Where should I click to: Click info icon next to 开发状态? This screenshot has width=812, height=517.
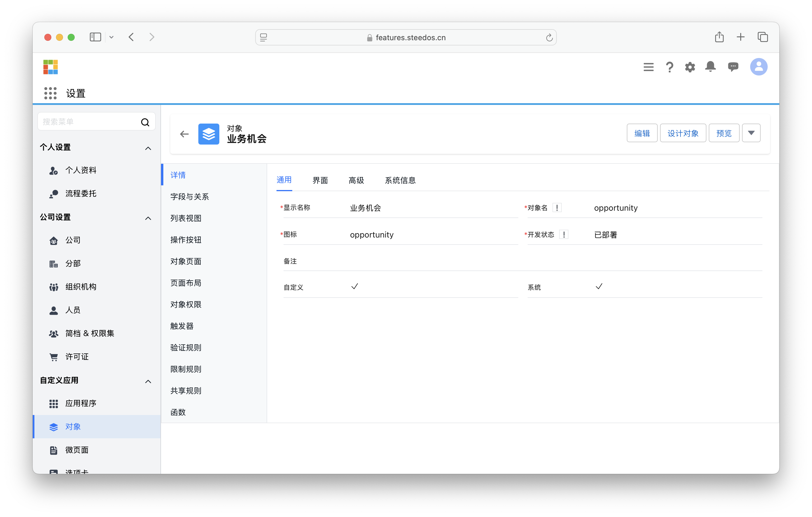coord(564,234)
